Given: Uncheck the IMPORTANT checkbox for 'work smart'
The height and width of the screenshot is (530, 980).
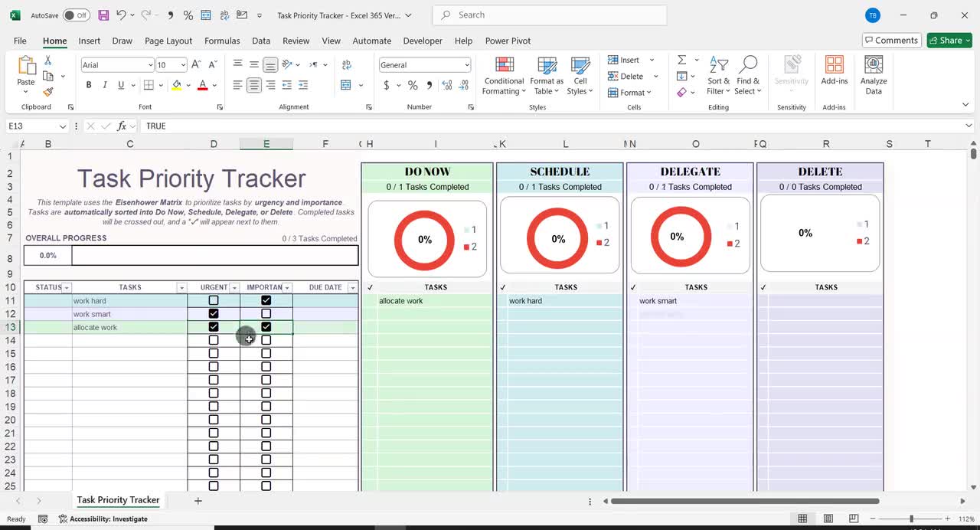Looking at the screenshot, I should click(x=266, y=313).
